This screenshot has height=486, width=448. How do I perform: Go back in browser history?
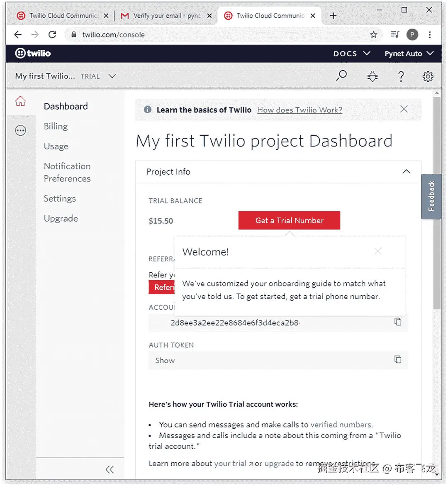tap(18, 34)
